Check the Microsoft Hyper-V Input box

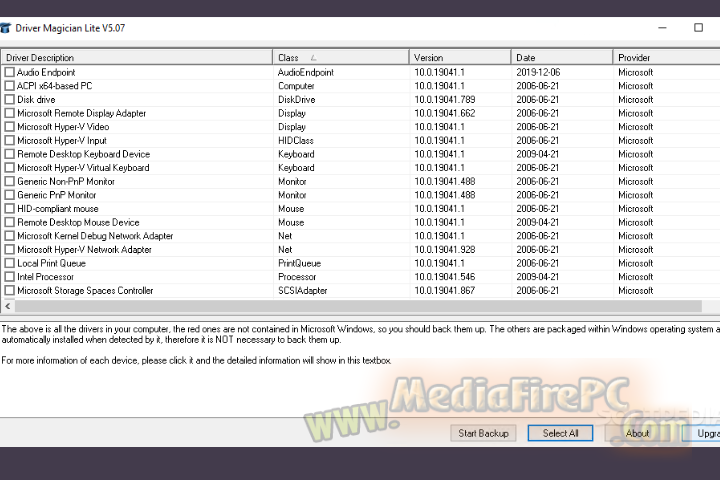tap(9, 141)
